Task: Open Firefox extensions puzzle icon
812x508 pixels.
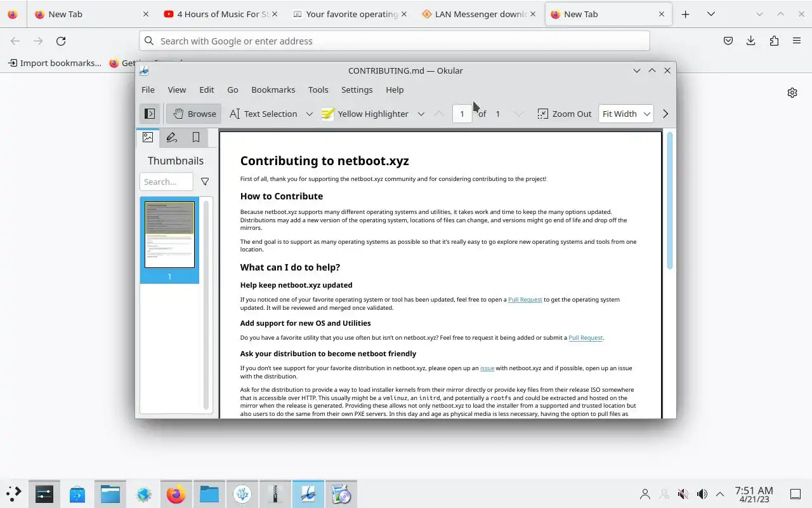Action: [x=774, y=41]
